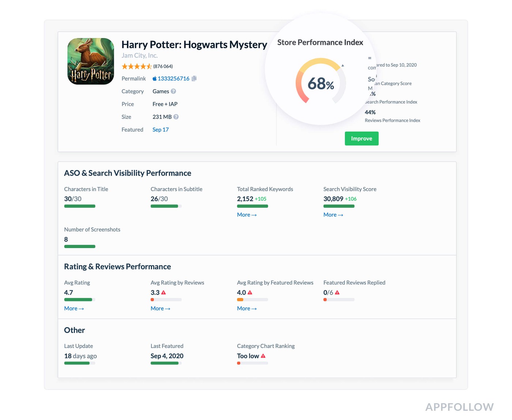Click the Apple logo beside permalink ID
512x420 pixels.
coord(154,78)
